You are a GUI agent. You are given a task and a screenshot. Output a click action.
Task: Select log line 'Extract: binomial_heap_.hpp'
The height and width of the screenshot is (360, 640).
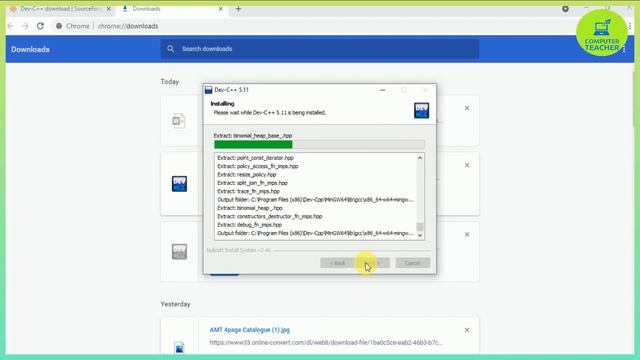(x=250, y=208)
